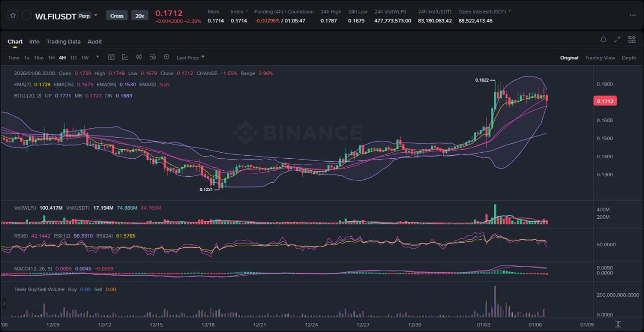Image resolution: width=644 pixels, height=332 pixels.
Task: Expand more time intervals dropdown arrow
Action: click(97, 57)
